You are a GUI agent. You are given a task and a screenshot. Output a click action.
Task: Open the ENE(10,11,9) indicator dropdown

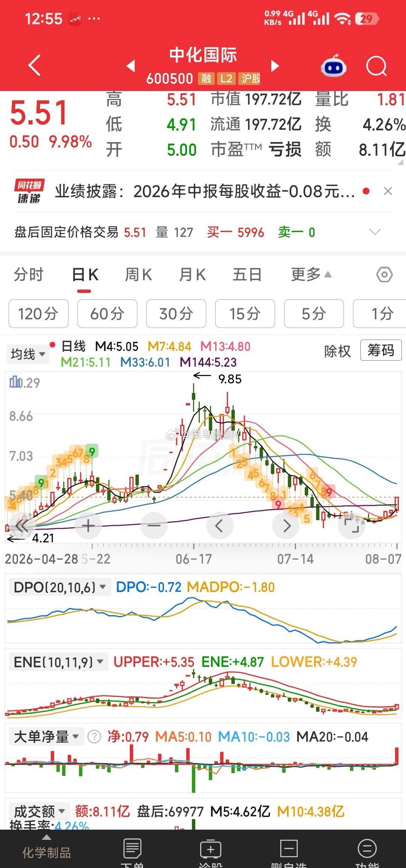59,662
